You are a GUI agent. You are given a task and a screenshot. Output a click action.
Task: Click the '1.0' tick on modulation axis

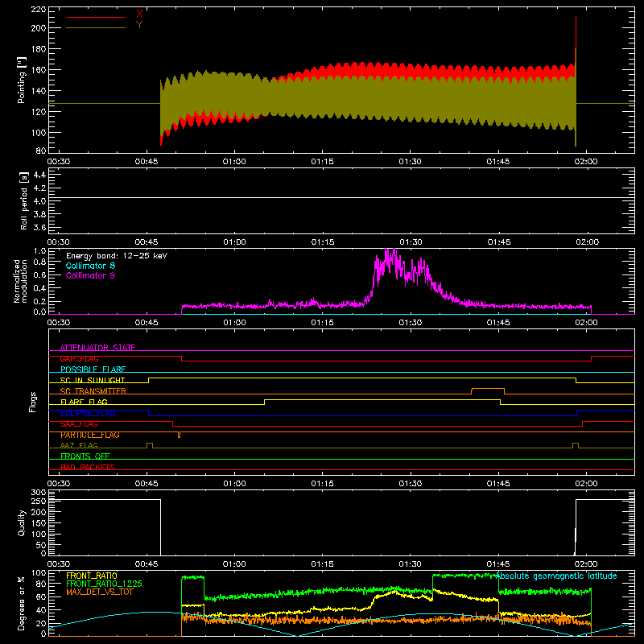click(x=39, y=251)
